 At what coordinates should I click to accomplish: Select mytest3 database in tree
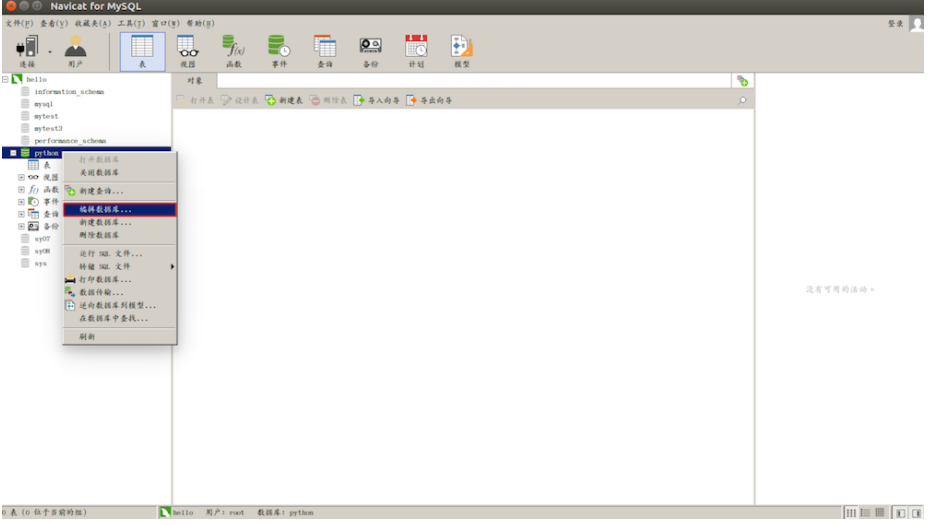[x=48, y=128]
